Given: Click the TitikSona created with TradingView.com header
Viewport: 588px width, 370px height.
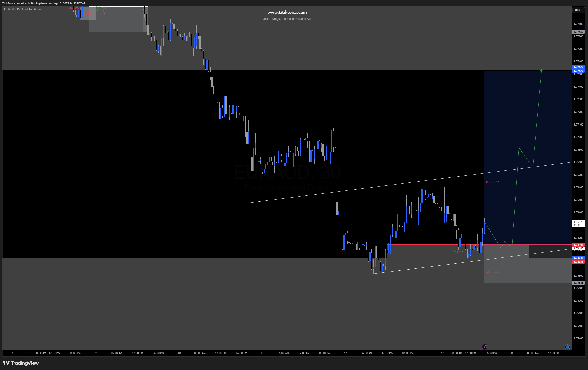Looking at the screenshot, I should pos(44,3).
